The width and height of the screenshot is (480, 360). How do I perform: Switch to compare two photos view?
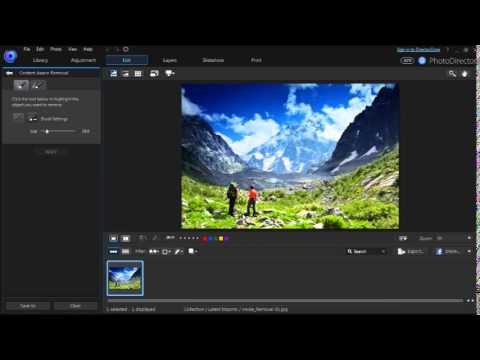pyautogui.click(x=126, y=238)
